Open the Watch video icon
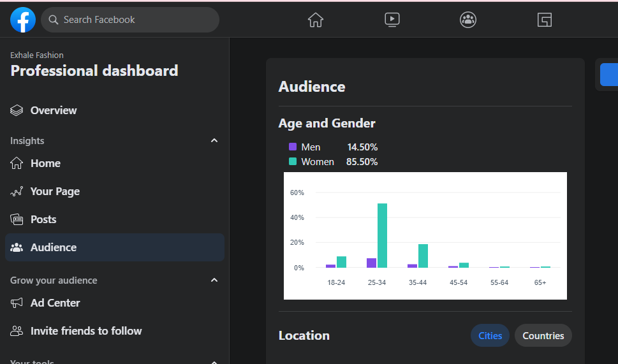 [392, 20]
